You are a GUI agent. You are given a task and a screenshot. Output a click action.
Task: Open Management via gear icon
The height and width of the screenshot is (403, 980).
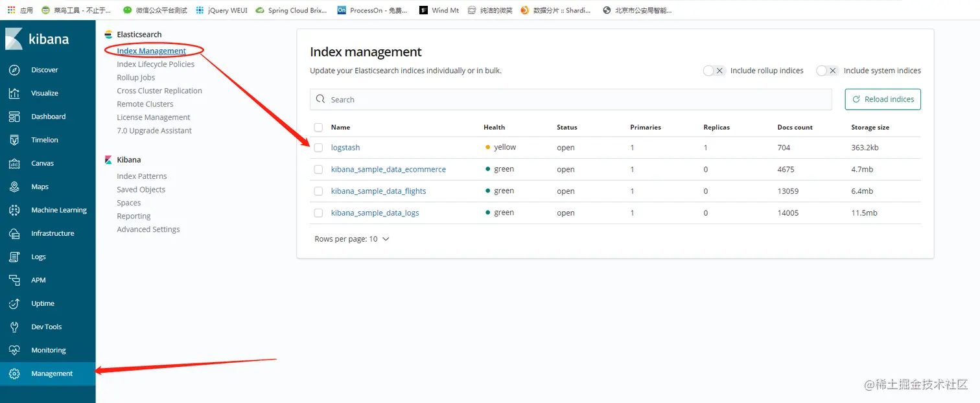point(14,374)
